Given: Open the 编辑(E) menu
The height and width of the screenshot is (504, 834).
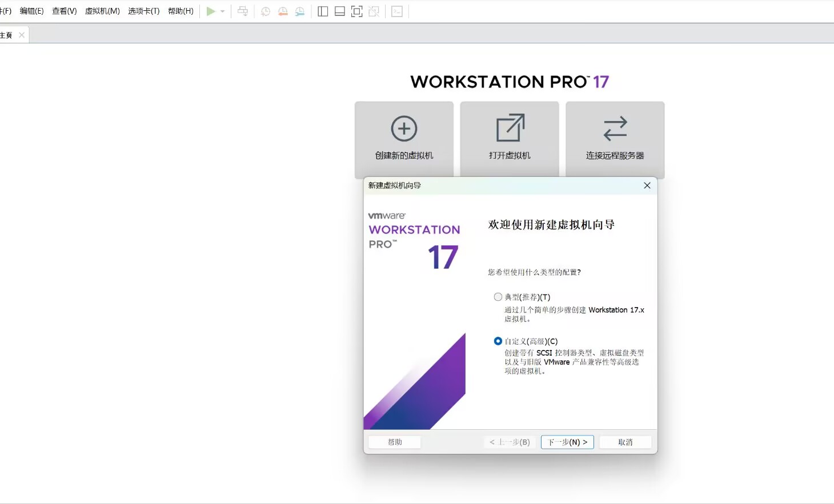Looking at the screenshot, I should (x=32, y=11).
